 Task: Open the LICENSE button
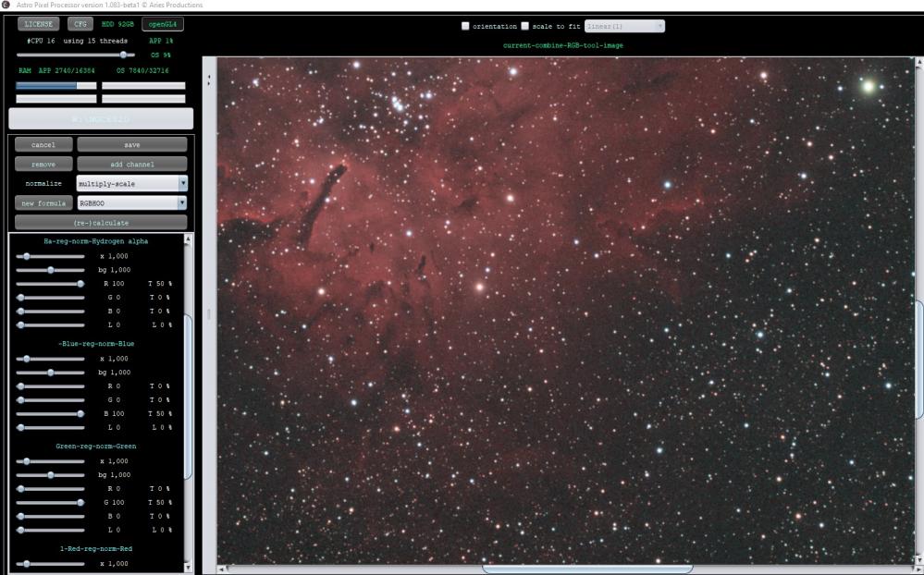(x=38, y=24)
